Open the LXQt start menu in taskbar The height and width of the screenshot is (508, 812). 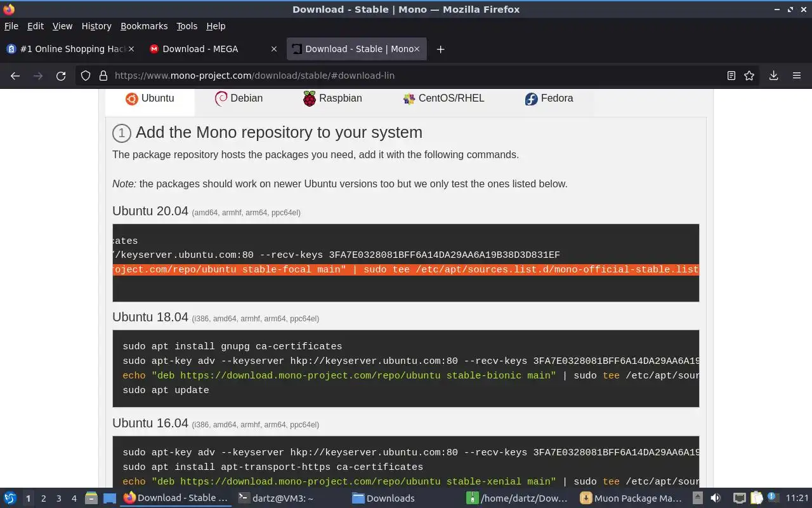click(10, 498)
